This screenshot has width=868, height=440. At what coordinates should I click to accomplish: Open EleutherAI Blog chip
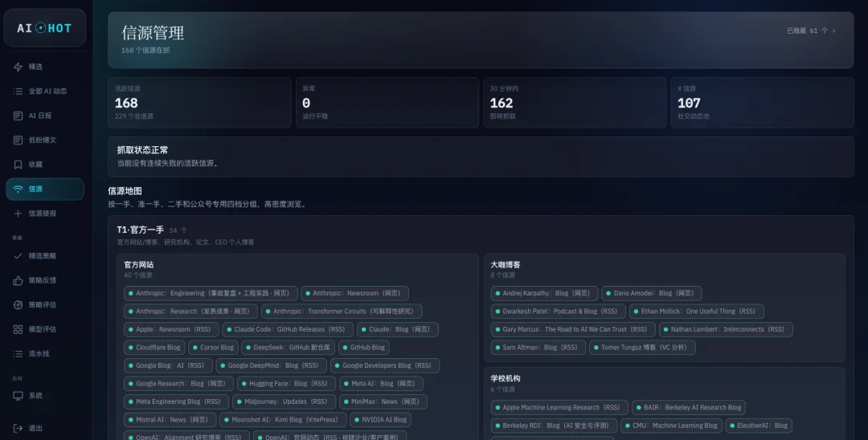pyautogui.click(x=759, y=426)
